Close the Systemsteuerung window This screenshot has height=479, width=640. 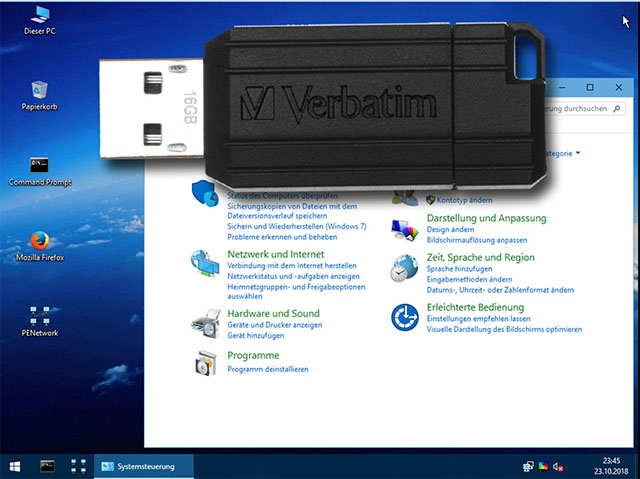coord(619,87)
